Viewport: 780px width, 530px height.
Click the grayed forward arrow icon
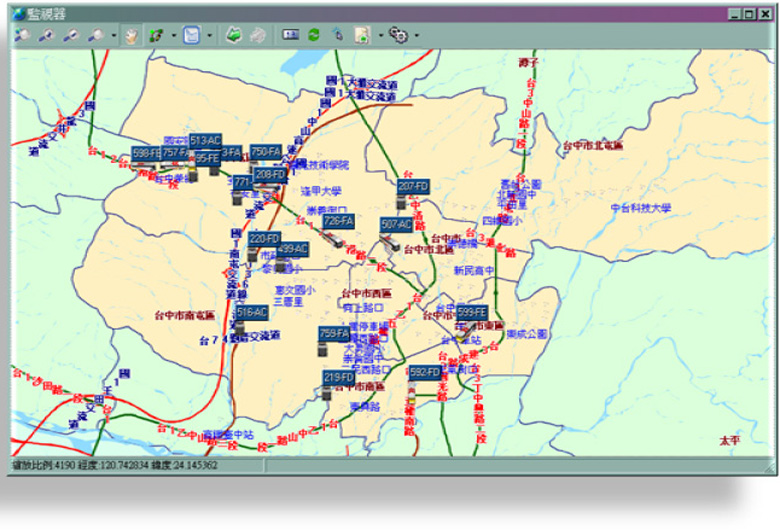coord(258,35)
